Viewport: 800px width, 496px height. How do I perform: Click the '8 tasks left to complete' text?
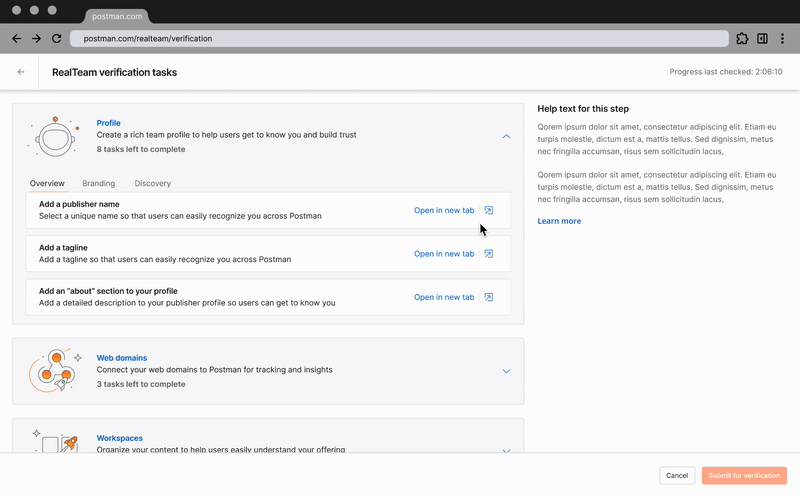(141, 149)
